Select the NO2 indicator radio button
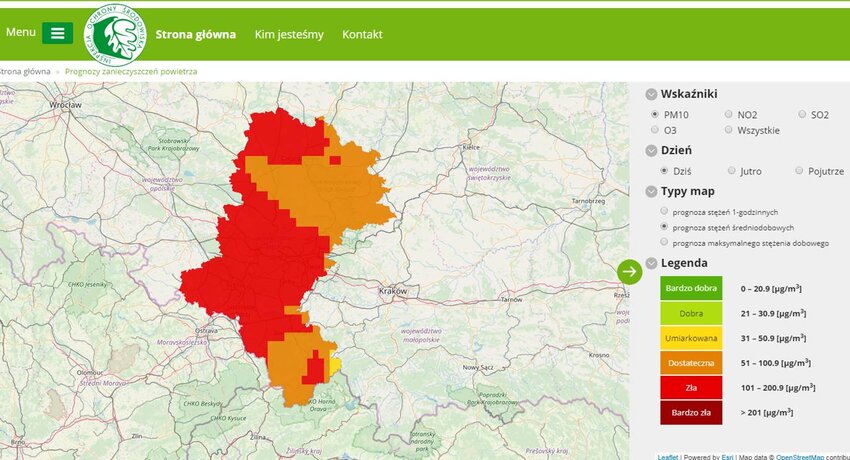 728,115
